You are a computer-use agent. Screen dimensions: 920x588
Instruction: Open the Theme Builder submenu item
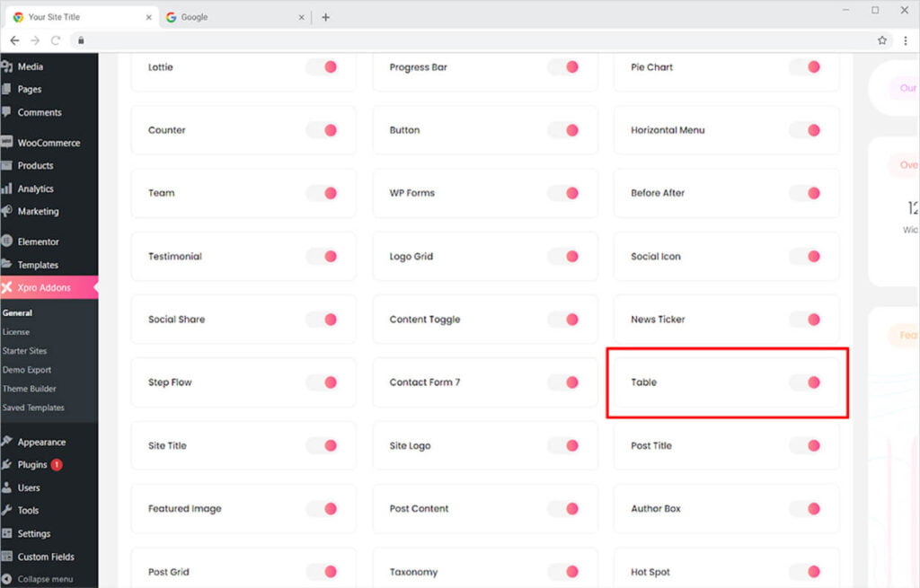tap(30, 389)
